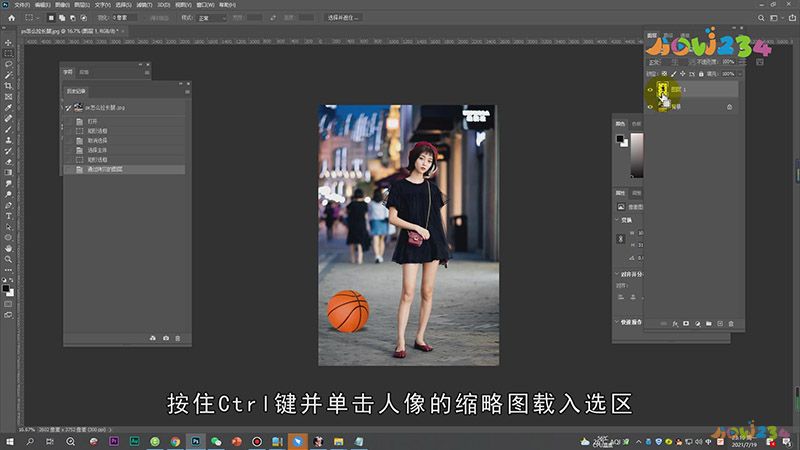Viewport: 800px width, 450px height.
Task: Select the Crop tool
Action: click(x=8, y=86)
